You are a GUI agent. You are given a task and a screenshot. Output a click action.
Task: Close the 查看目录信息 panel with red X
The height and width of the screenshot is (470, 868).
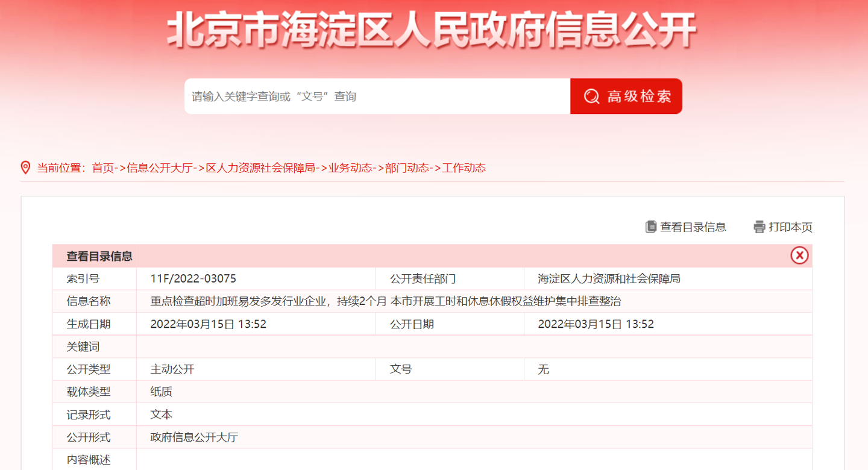point(799,255)
